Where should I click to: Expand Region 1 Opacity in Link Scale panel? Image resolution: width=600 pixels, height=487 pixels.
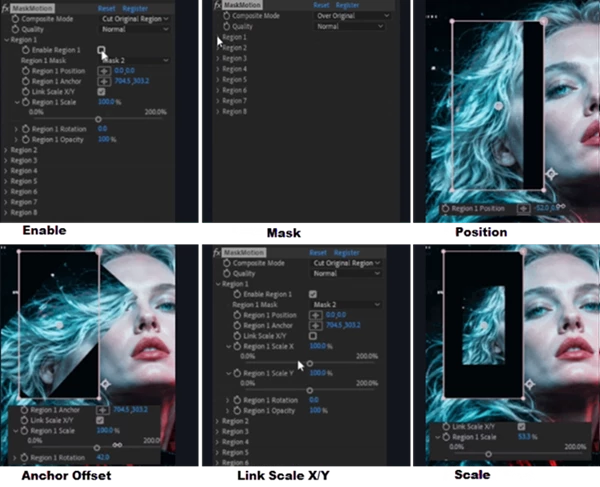point(228,410)
